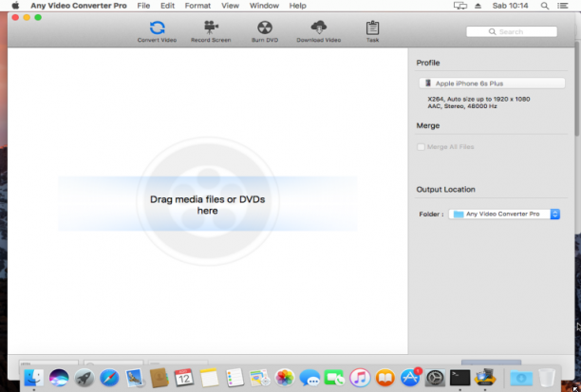Open the Any Video Converter Pro app menu
Viewport: 581px width, 392px height.
(79, 6)
